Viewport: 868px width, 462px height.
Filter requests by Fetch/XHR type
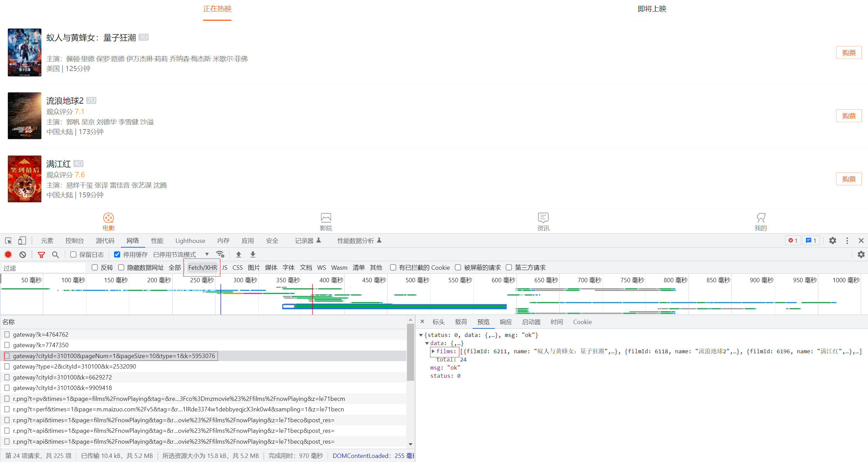[x=202, y=267]
